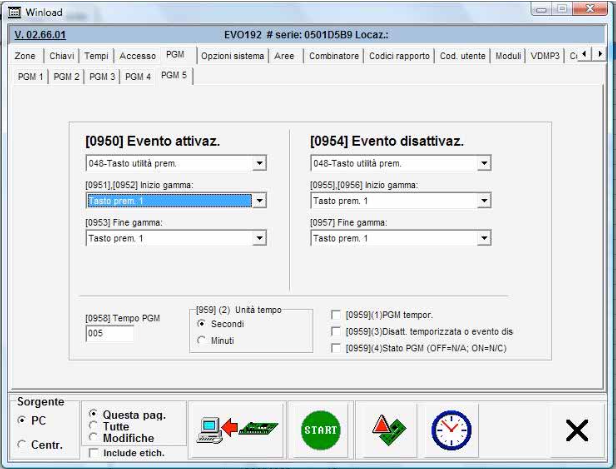Click the Winload title bar app icon
Viewport: 616px width, 469px height.
(x=15, y=12)
